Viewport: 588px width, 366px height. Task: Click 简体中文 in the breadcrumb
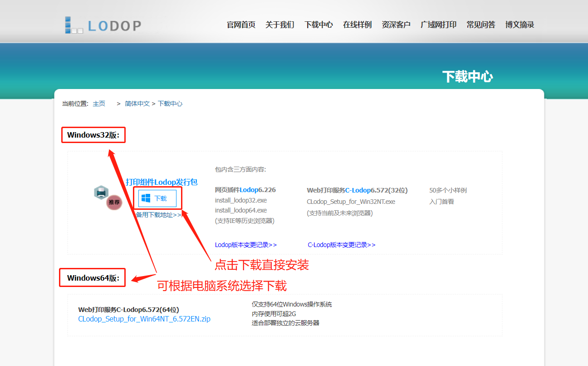point(137,104)
